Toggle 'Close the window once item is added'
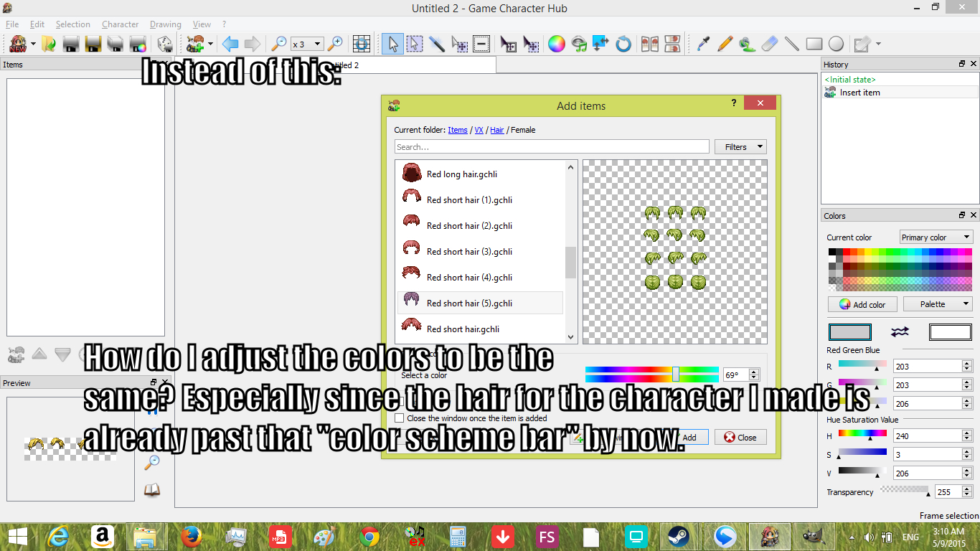980x551 pixels. (x=400, y=418)
